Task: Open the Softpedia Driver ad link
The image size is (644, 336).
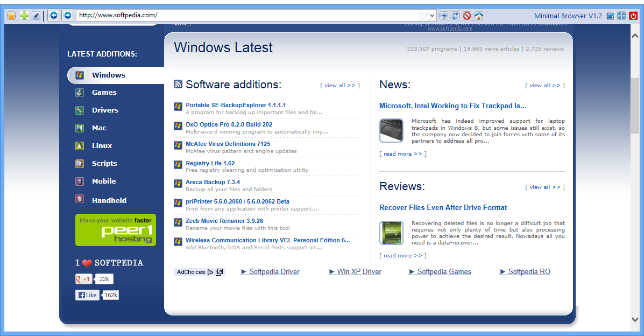Action: (270, 272)
